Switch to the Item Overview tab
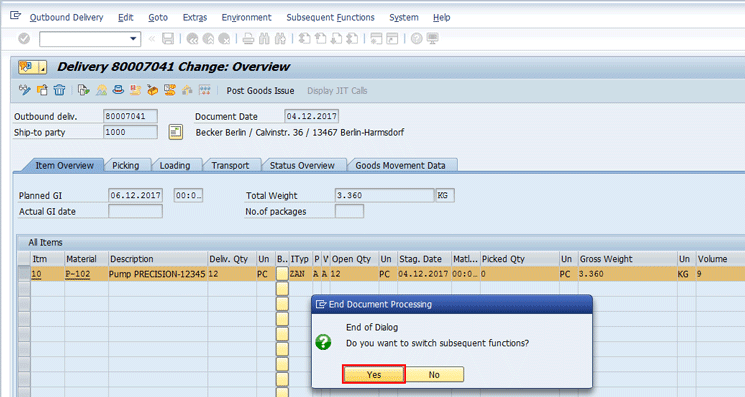This screenshot has height=397, width=745. (64, 165)
